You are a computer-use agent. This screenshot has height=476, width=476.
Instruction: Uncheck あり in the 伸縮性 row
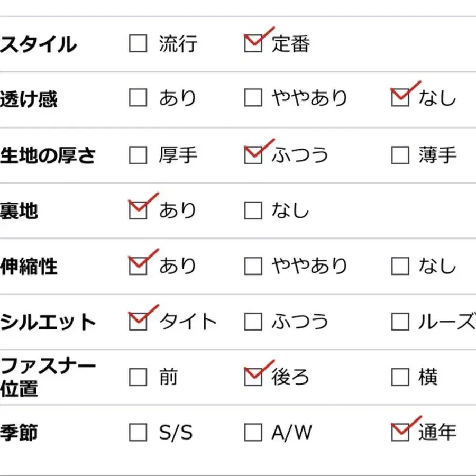tap(138, 266)
